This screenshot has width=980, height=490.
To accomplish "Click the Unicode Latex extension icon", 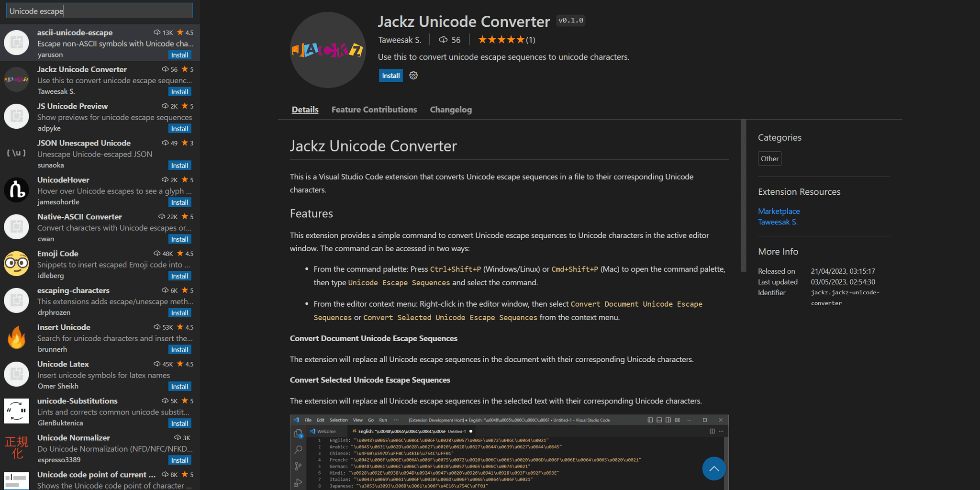I will click(x=17, y=374).
